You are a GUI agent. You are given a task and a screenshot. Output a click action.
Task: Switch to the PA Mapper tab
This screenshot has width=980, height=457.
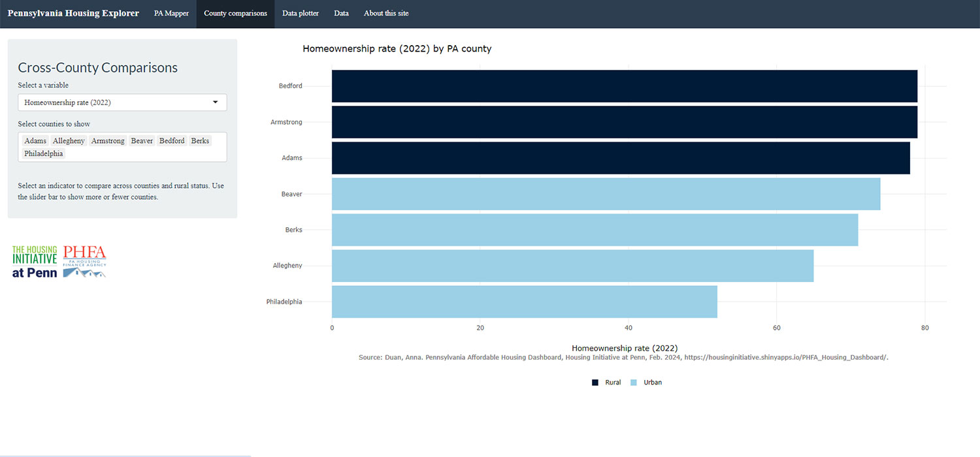pos(171,13)
